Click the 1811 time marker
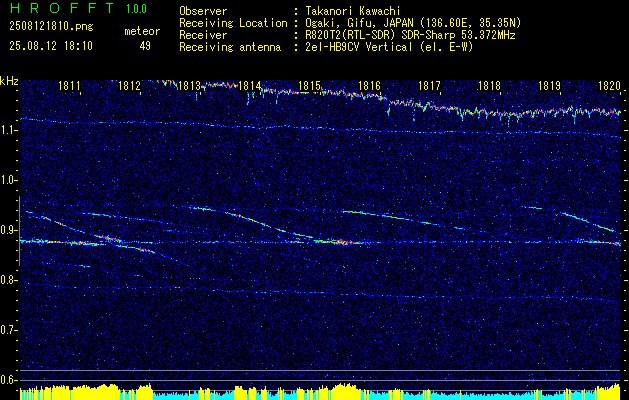629x400 pixels. 69,85
